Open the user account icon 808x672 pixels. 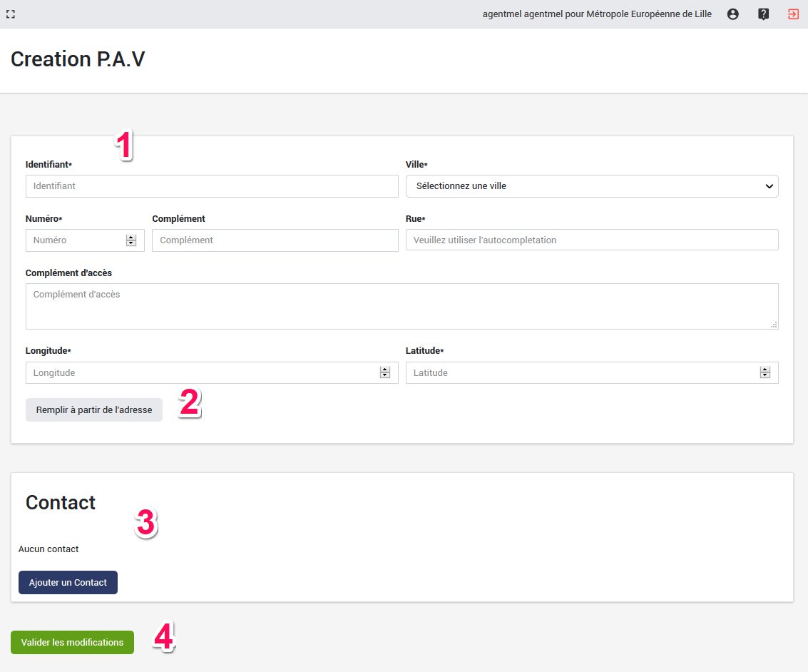tap(733, 14)
